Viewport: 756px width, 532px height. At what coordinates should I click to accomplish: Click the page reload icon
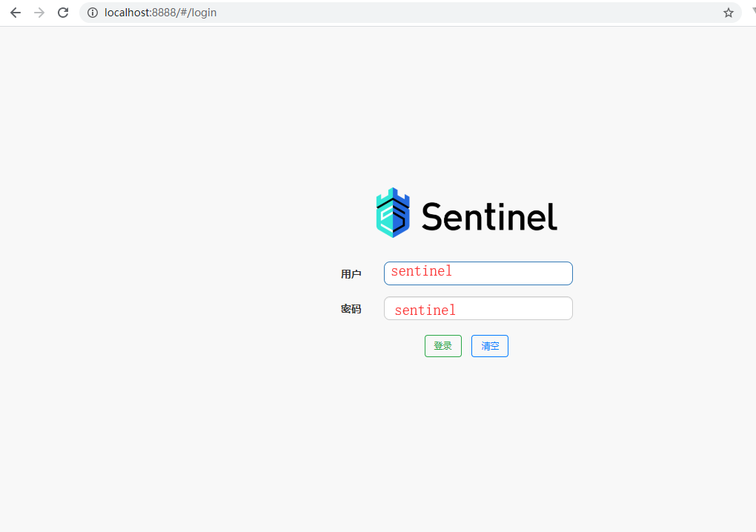click(x=62, y=12)
